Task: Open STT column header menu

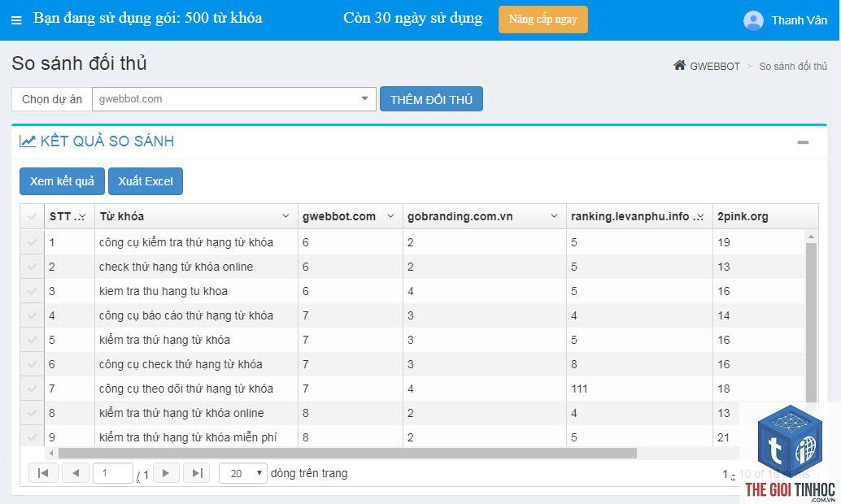Action: 82,216
